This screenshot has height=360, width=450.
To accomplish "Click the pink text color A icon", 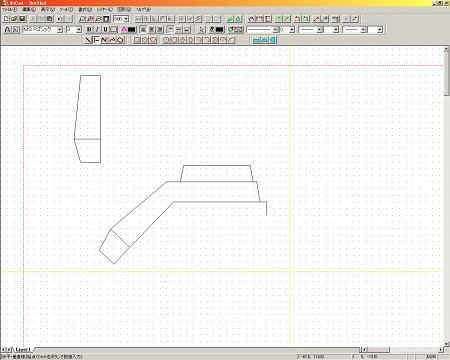I will coord(124,30).
